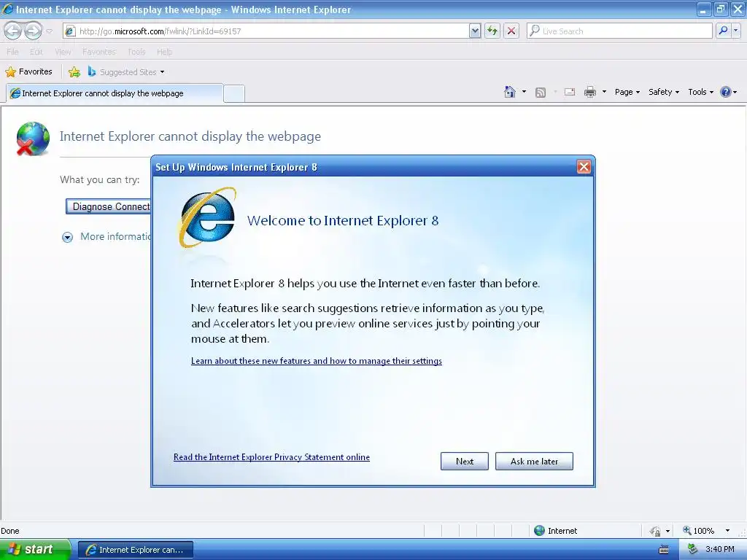Screen dimensions: 747x560
Task: Open the View menu
Action: [x=63, y=52]
